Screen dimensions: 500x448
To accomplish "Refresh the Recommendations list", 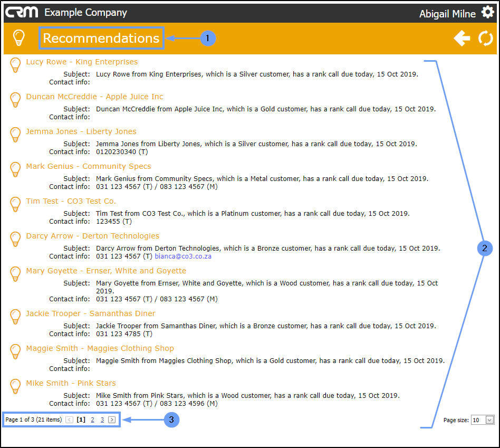I will coord(486,39).
